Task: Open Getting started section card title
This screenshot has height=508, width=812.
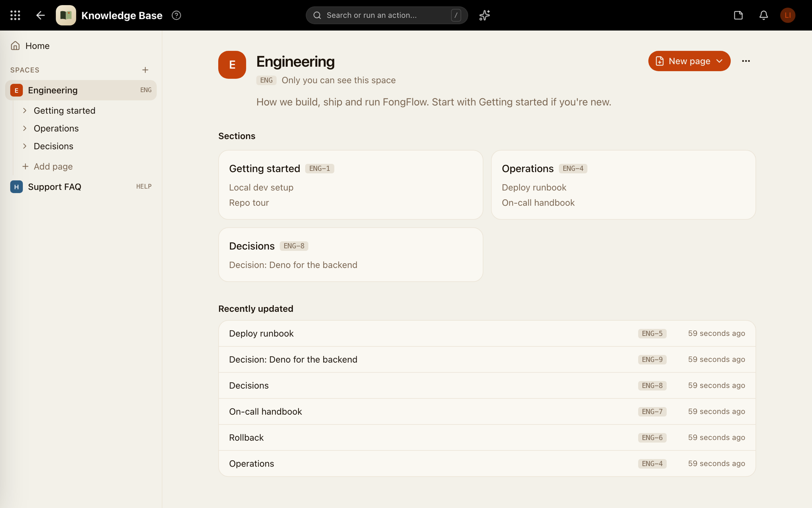Action: point(264,169)
